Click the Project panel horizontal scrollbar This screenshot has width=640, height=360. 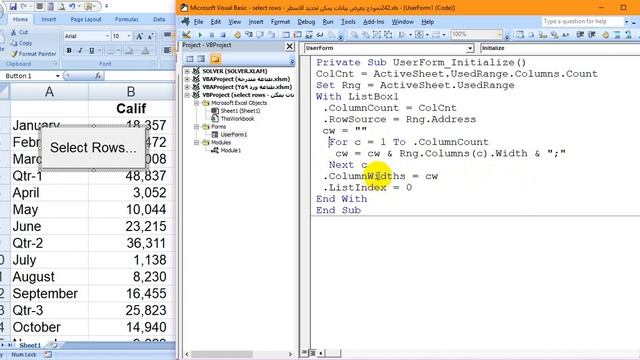[238, 354]
